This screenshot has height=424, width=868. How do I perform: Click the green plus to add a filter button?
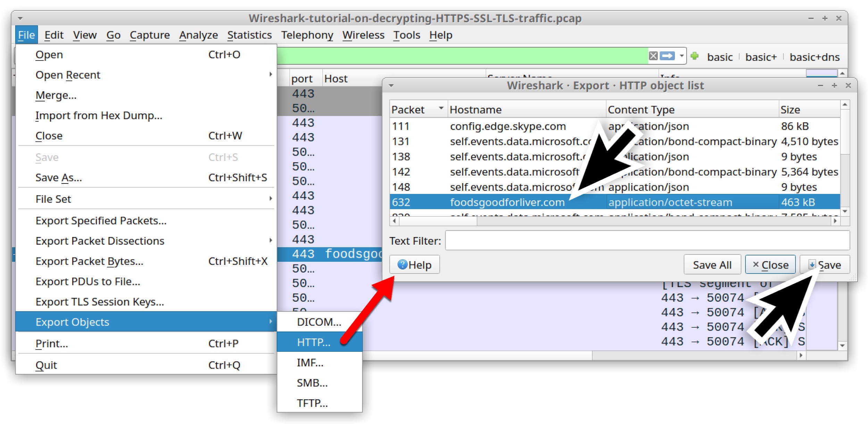click(x=695, y=56)
